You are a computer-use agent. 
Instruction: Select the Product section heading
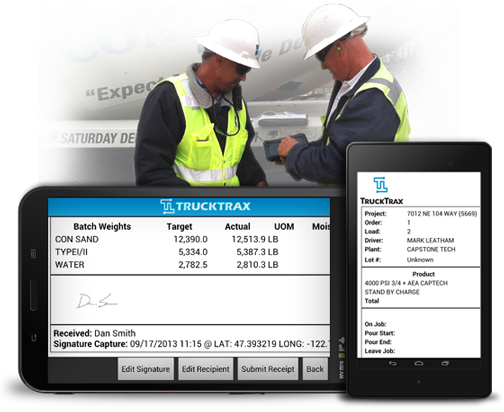pyautogui.click(x=423, y=274)
